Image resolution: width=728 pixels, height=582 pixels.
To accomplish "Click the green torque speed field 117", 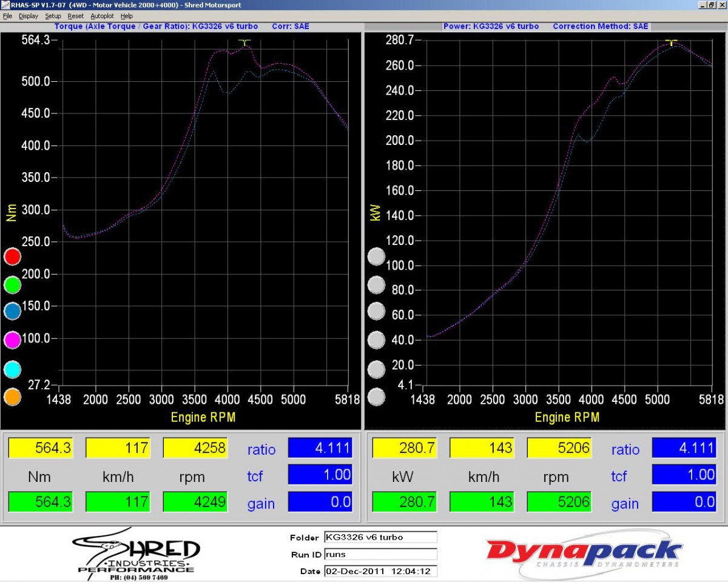I will pos(118,502).
